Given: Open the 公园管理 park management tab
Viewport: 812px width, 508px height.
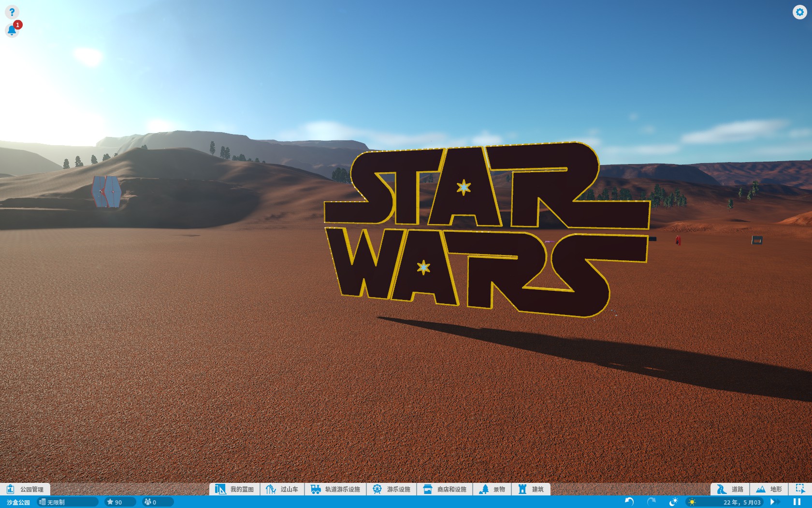Looking at the screenshot, I should [25, 489].
